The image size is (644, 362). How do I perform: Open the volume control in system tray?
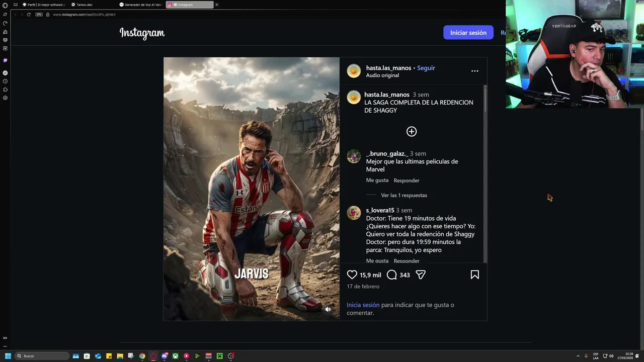pos(611,356)
